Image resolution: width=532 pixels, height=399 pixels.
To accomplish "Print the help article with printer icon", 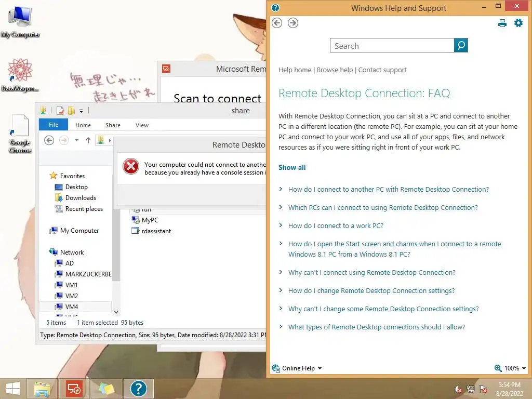I will [502, 23].
